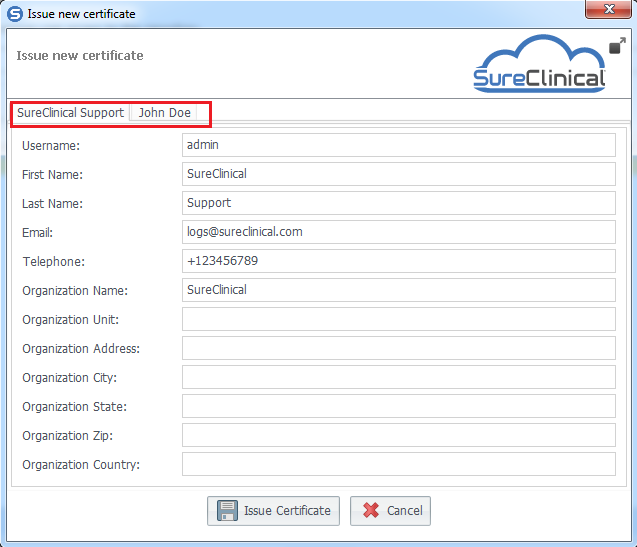Viewport: 637px width, 547px height.
Task: Switch to the SureClinical Support tab
Action: pos(71,113)
